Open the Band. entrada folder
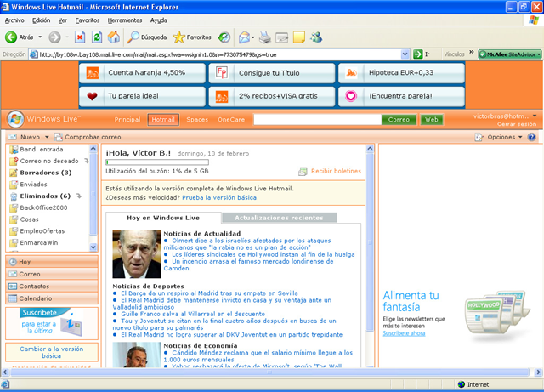The height and width of the screenshot is (392, 544). [x=42, y=150]
